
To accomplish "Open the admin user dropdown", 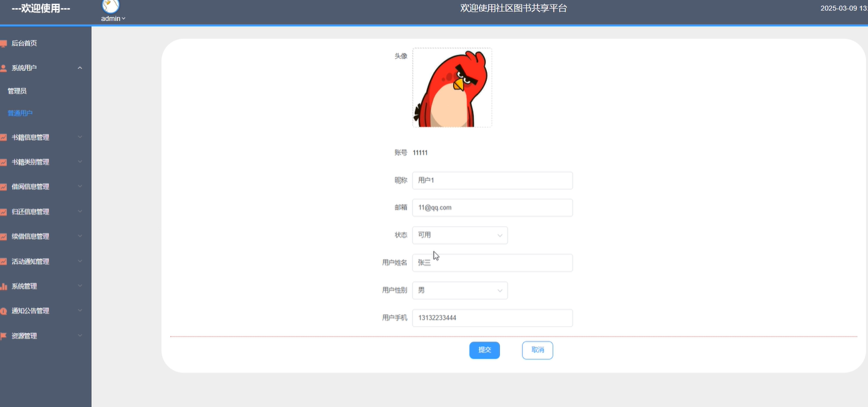I will pyautogui.click(x=113, y=19).
